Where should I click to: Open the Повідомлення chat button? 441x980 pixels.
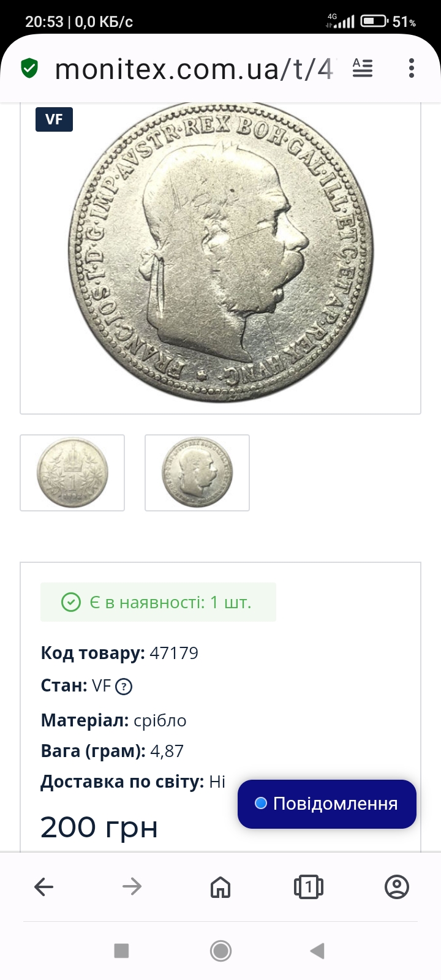pos(327,804)
